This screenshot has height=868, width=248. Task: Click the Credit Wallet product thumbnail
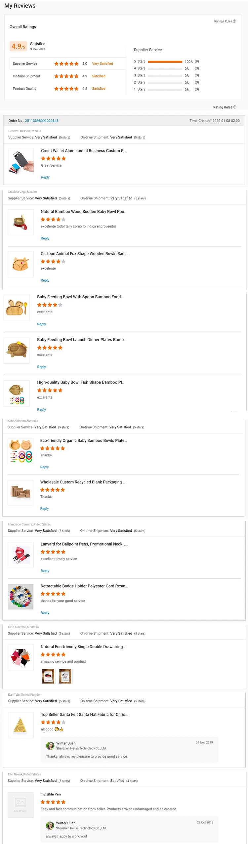[21, 161]
